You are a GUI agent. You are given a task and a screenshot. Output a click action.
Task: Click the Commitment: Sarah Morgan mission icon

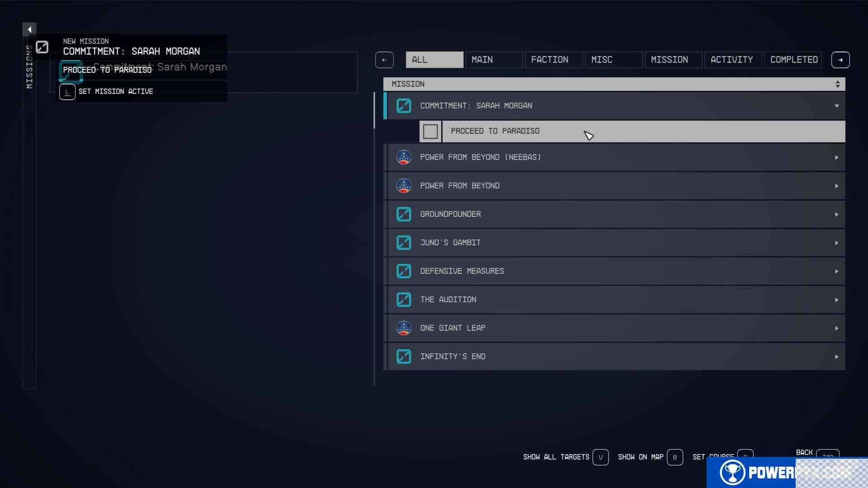[x=404, y=105]
